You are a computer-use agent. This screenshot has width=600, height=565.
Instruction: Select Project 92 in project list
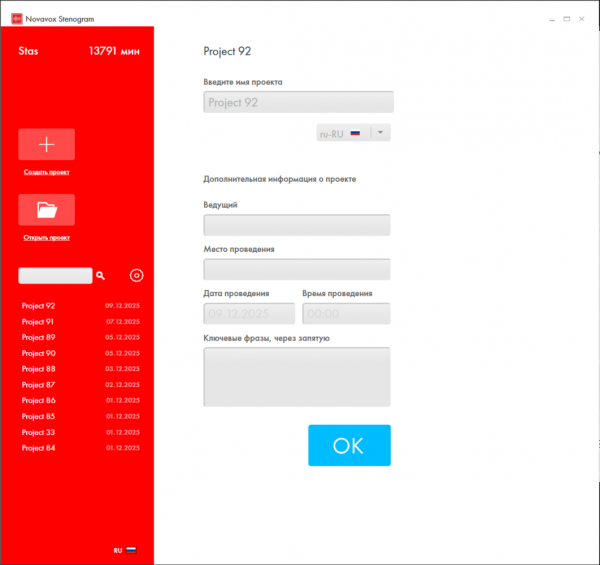(x=39, y=306)
